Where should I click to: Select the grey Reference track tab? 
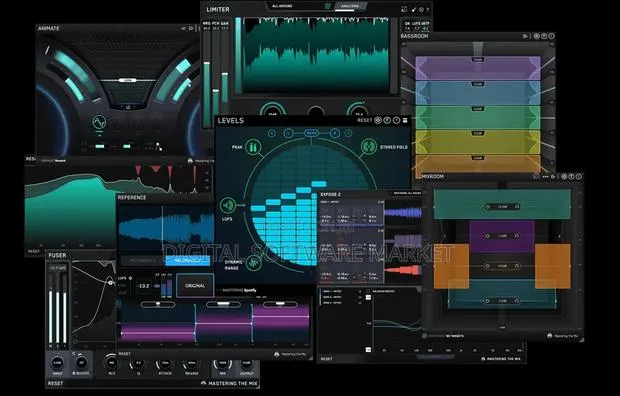(142, 261)
